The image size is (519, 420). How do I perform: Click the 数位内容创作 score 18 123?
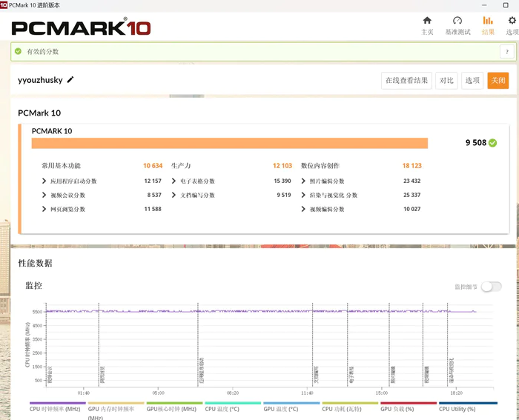[x=412, y=166]
